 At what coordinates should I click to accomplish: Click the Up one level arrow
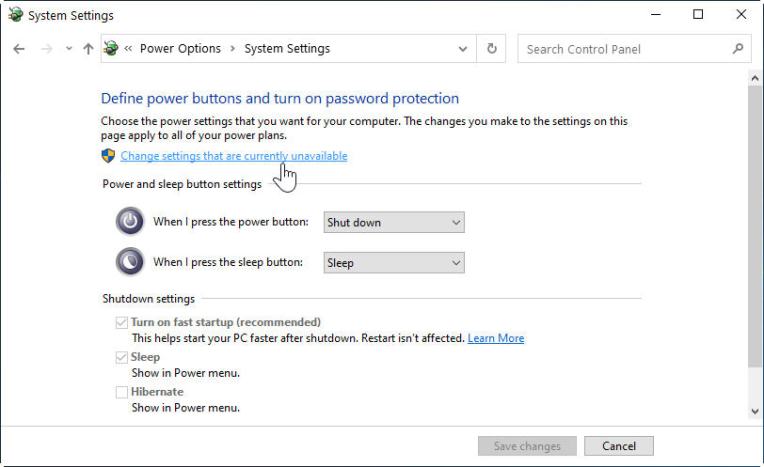pos(88,49)
